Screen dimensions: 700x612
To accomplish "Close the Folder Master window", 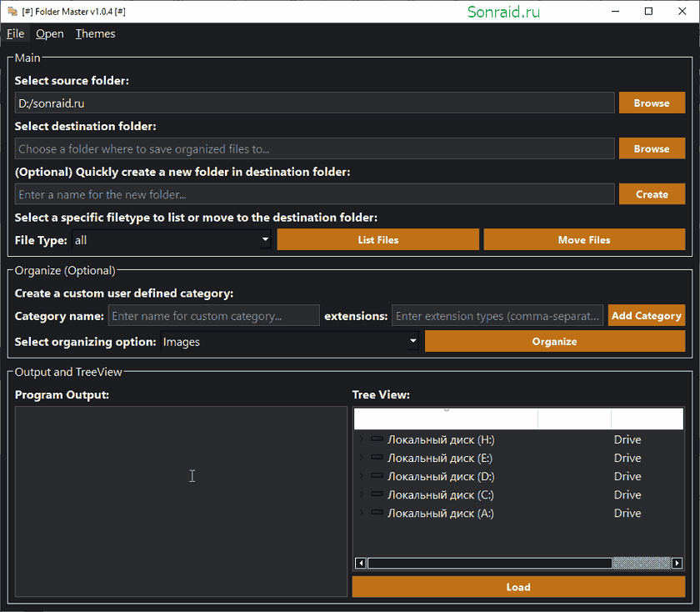I will (x=682, y=11).
